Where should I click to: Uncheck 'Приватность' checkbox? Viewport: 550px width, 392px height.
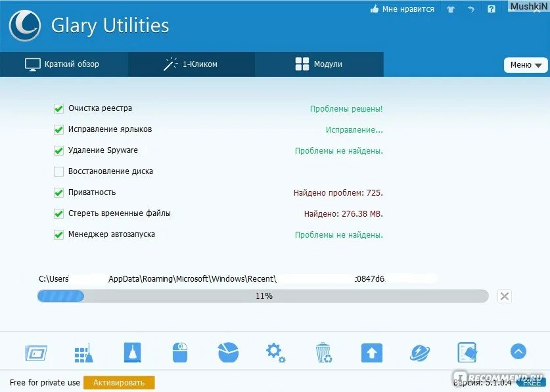(58, 192)
